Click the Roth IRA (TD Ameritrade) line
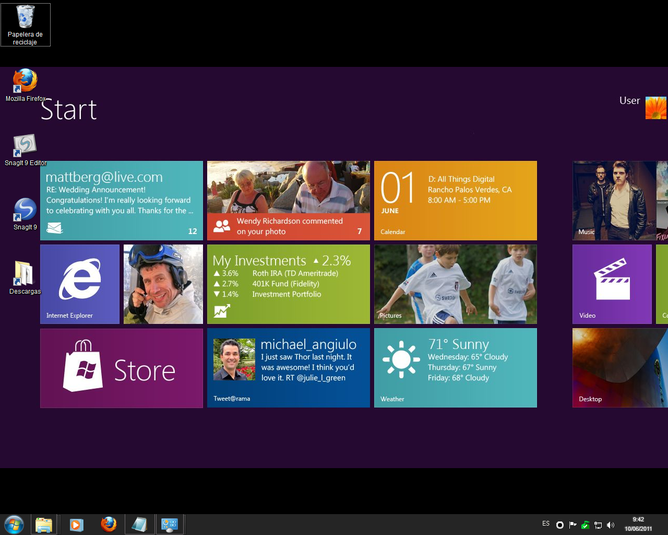Viewport: 668px width, 535px height. [295, 273]
